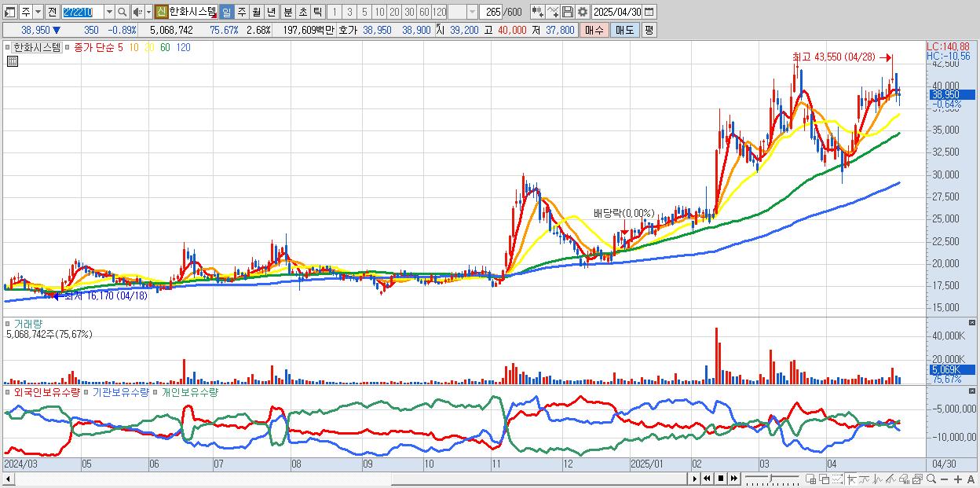980x488 pixels.
Task: Click the crosshair axis tool icon in bottom toolbar
Action: click(x=851, y=479)
